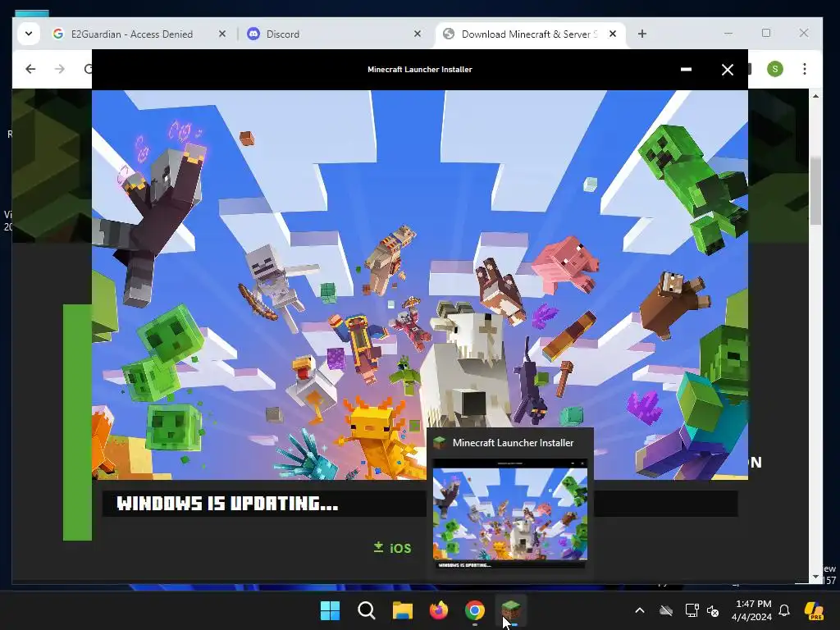Viewport: 840px width, 630px height.
Task: Close the Download Minecraft tab
Action: pos(613,34)
